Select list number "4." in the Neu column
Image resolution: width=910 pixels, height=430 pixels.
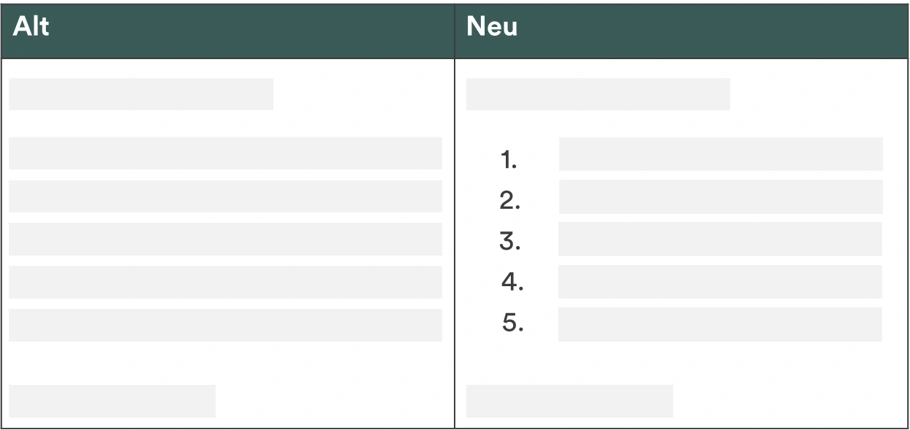coord(512,282)
